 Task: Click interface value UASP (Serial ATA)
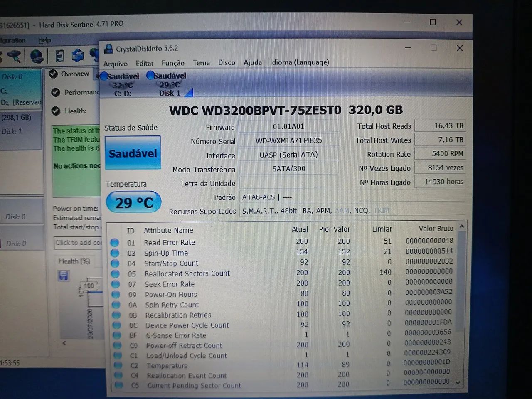click(x=288, y=155)
